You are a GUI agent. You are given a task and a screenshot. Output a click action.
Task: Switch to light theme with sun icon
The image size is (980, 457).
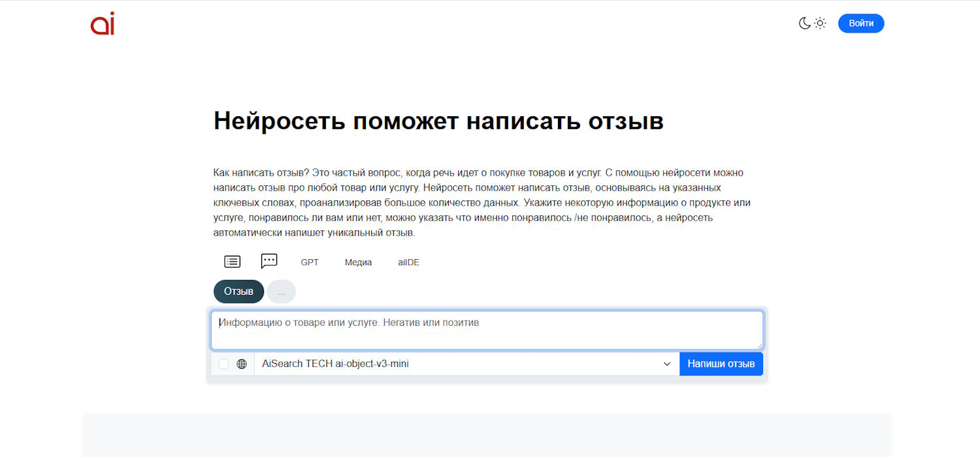pos(820,24)
